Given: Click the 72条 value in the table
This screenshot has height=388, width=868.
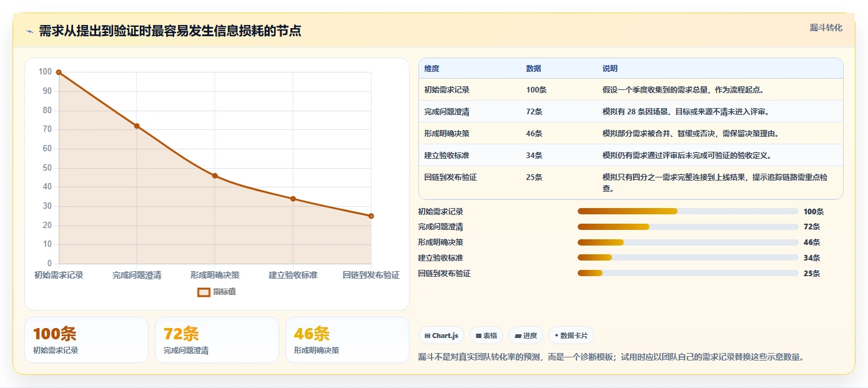Looking at the screenshot, I should coord(535,112).
